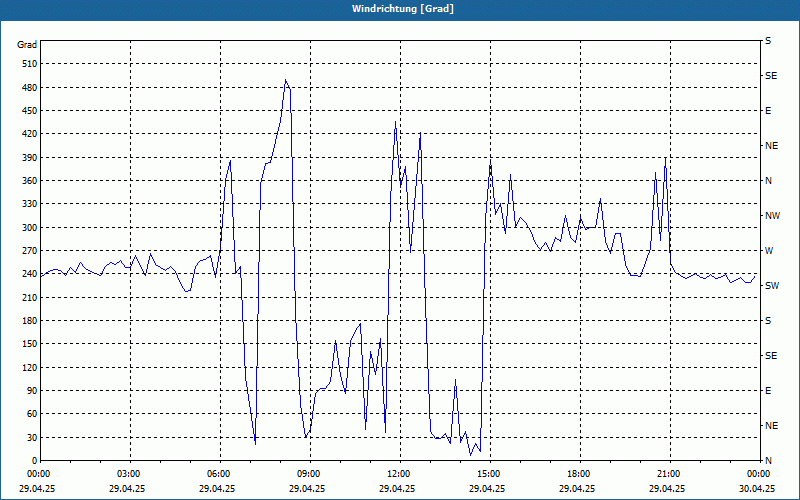
Task: Select the 12:00 time label
Action: 397,474
